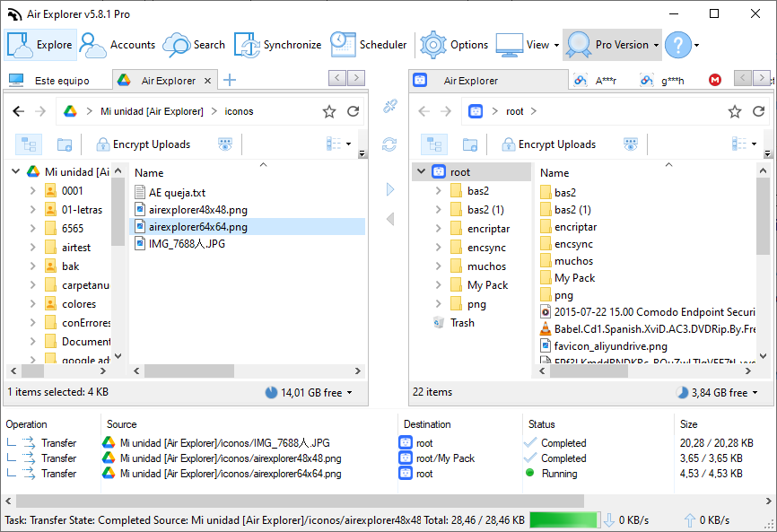Click the green transfer progress bar

[x=563, y=520]
